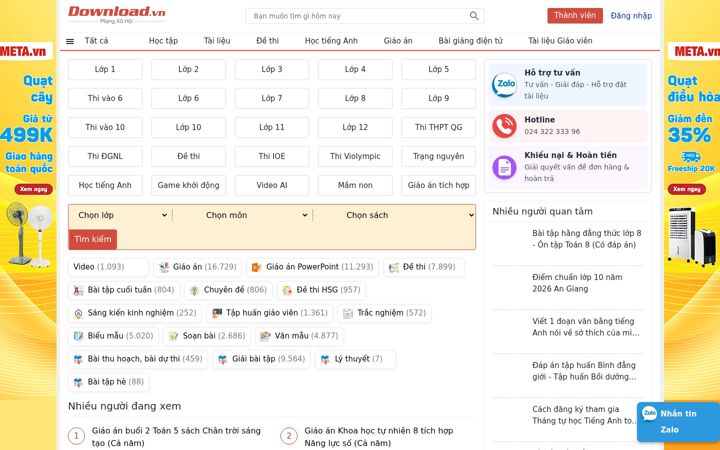Select the Mầm non button
Screen dimensions: 720x450
tap(355, 185)
